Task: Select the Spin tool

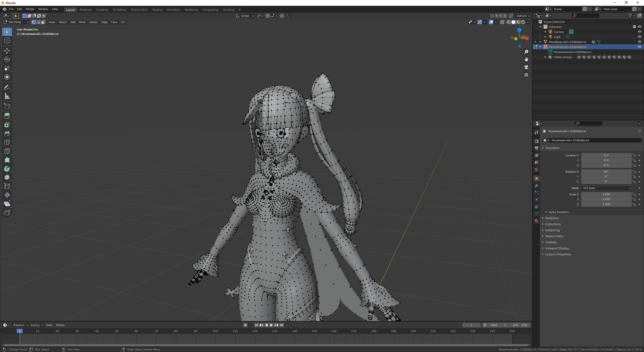Action: (7, 169)
